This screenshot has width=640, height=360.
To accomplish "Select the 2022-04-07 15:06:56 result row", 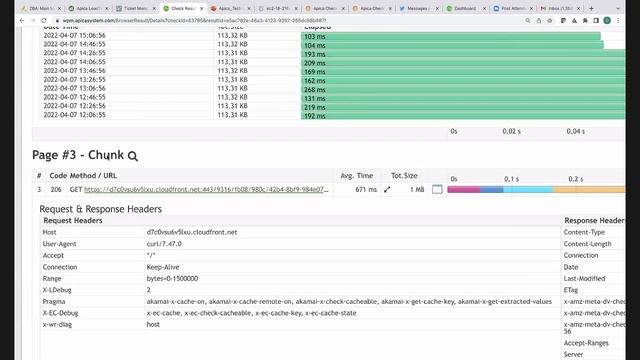I will [332, 36].
